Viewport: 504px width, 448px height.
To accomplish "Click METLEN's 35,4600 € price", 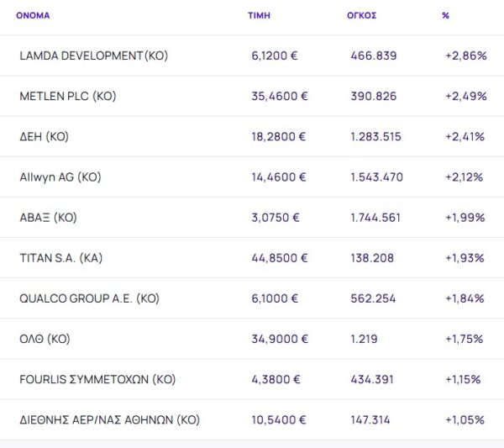I will click(x=279, y=97).
